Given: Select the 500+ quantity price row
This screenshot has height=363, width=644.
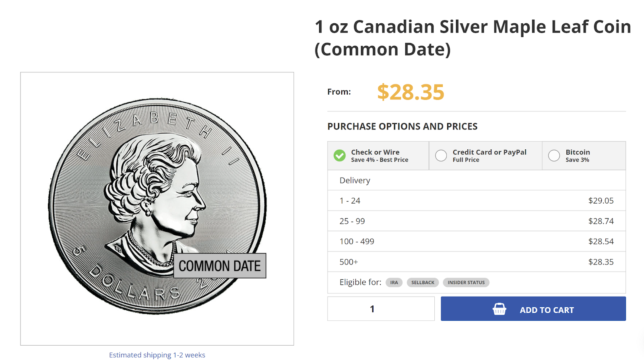Looking at the screenshot, I should coord(477,262).
